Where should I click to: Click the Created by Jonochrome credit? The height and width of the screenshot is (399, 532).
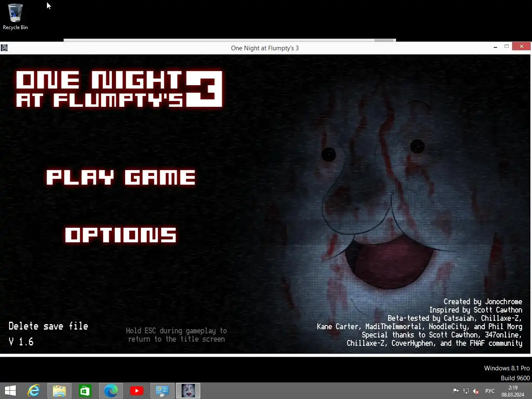pyautogui.click(x=483, y=302)
